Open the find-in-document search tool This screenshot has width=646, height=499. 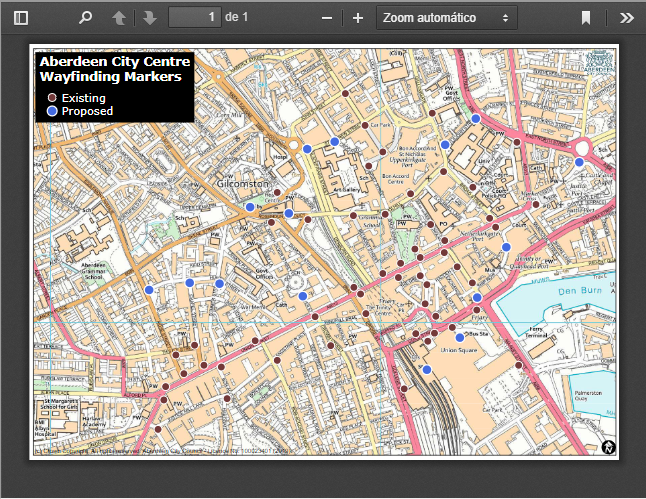tap(85, 18)
